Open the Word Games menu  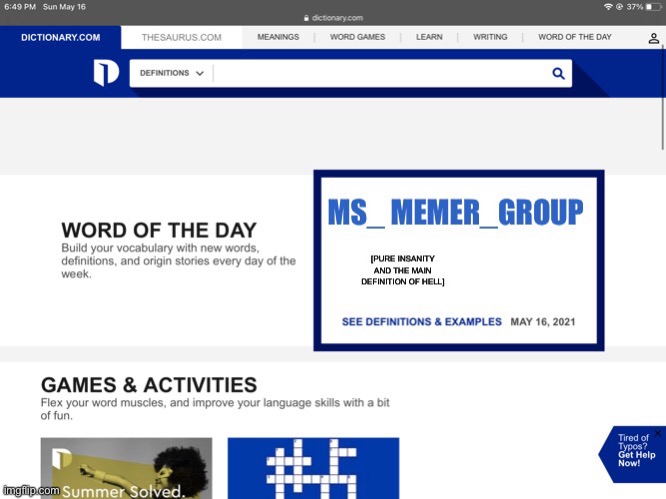point(358,37)
